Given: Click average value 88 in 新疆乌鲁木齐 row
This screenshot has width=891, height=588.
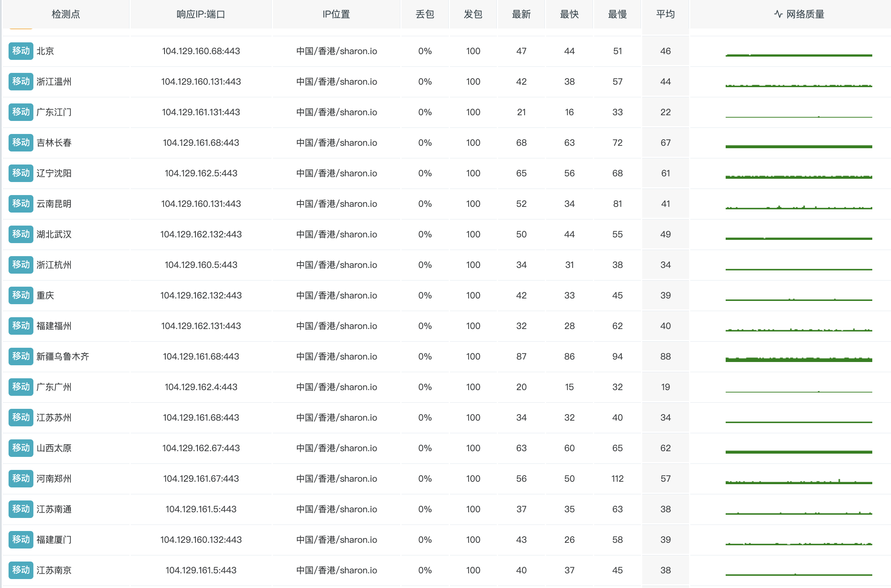Looking at the screenshot, I should pos(665,356).
